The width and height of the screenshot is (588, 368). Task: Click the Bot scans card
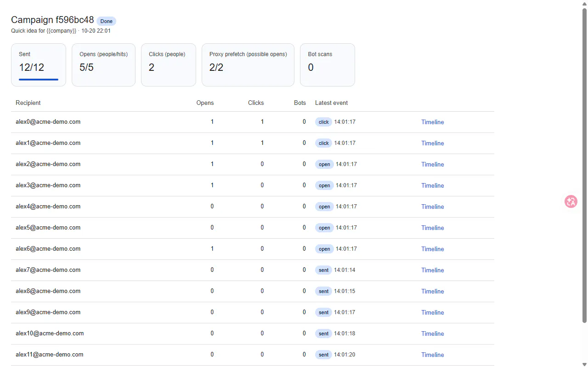[328, 65]
